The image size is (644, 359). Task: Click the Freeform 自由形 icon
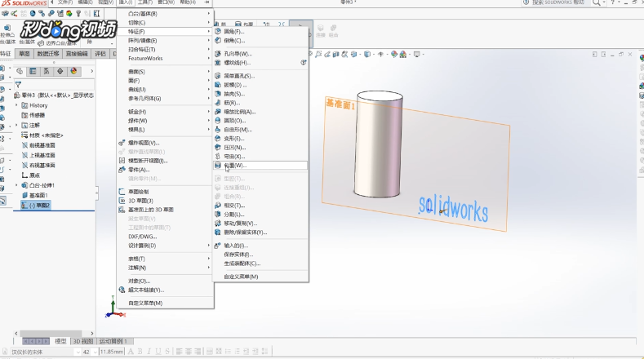(218, 130)
